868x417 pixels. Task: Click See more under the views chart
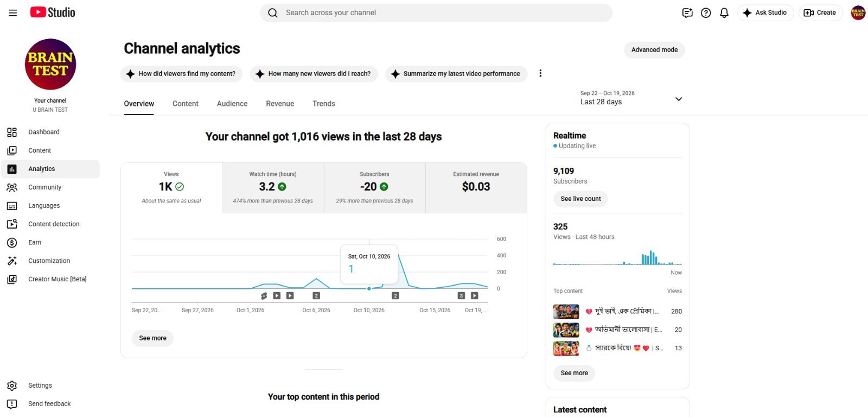[x=152, y=338]
